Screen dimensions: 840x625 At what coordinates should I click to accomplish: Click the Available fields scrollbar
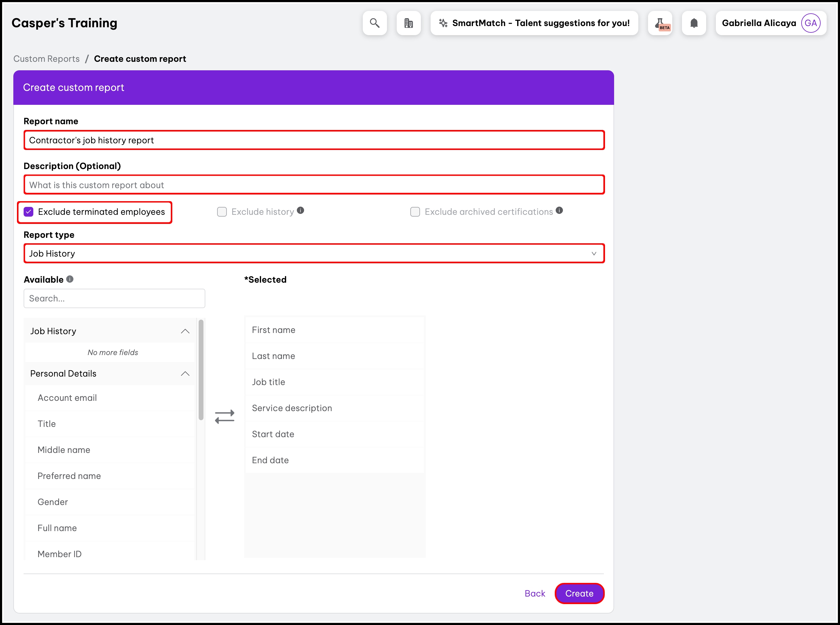(201, 370)
